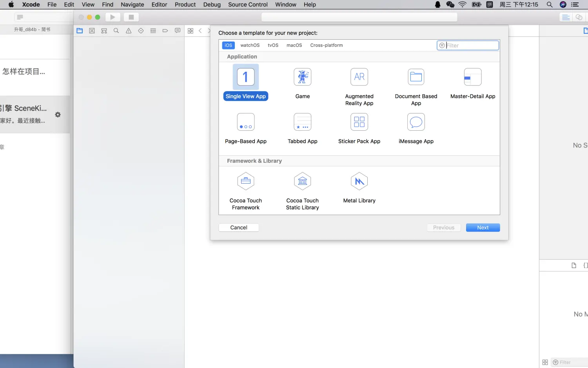Show the Debug navigator icon
Screen dimensions: 588x368
(153, 31)
